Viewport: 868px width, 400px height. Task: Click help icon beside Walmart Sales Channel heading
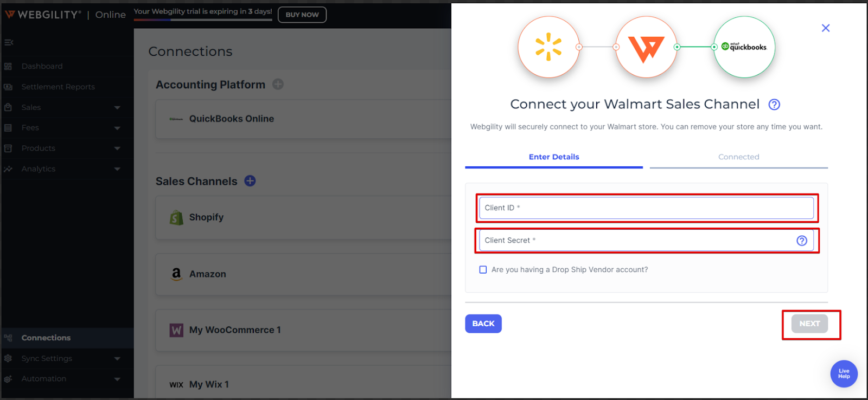point(774,105)
